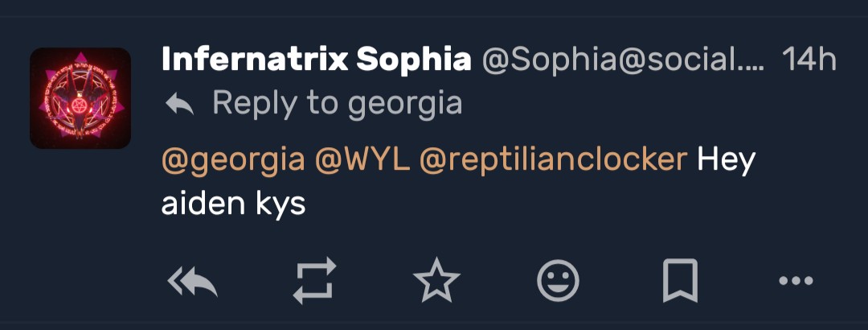The image size is (868, 330).
Task: Click the small reply arrow beside 'Reply to georgia'
Action: click(179, 104)
